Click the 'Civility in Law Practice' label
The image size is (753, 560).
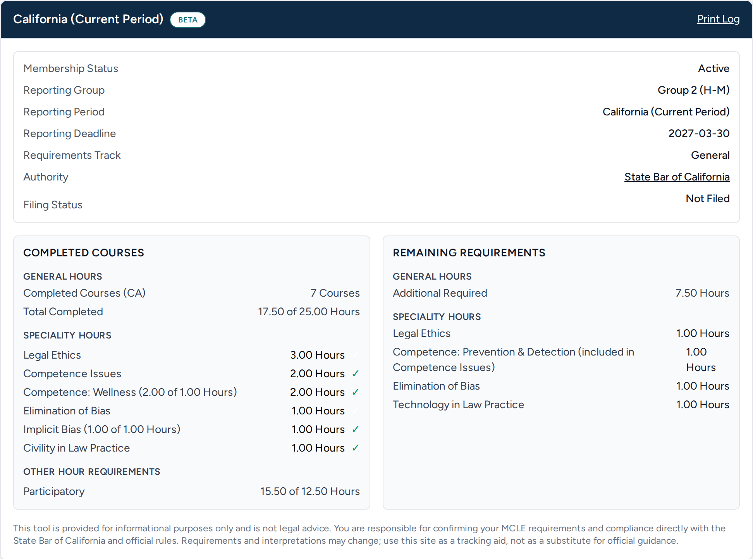tap(77, 448)
